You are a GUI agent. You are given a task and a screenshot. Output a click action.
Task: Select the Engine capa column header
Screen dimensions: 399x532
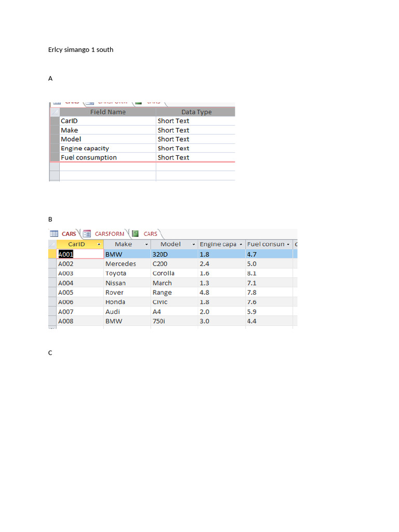221,244
